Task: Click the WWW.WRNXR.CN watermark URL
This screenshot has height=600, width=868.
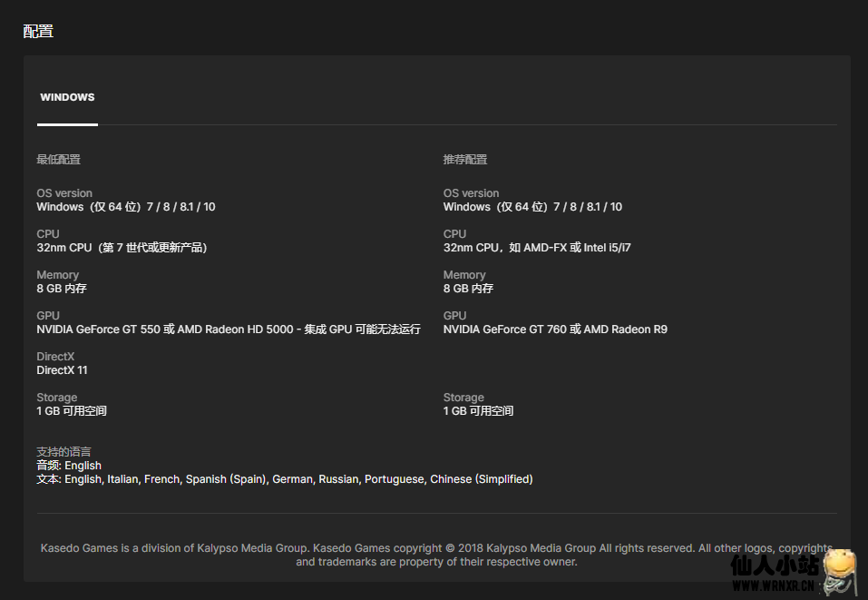Action: tap(771, 587)
